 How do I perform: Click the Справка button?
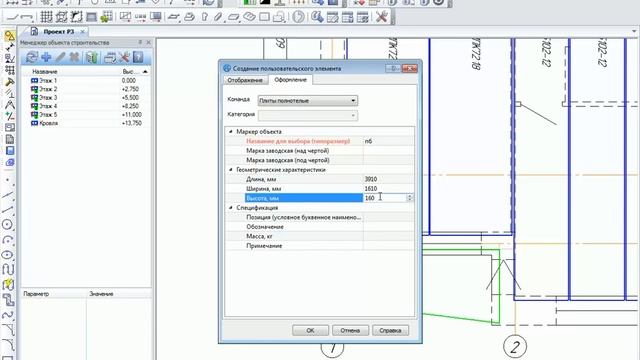pyautogui.click(x=390, y=330)
